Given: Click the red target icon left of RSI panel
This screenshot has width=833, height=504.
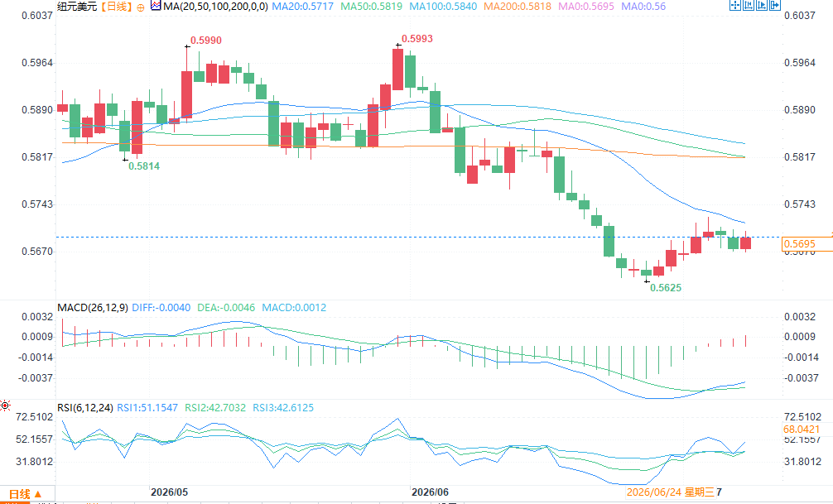Looking at the screenshot, I should click(5, 406).
